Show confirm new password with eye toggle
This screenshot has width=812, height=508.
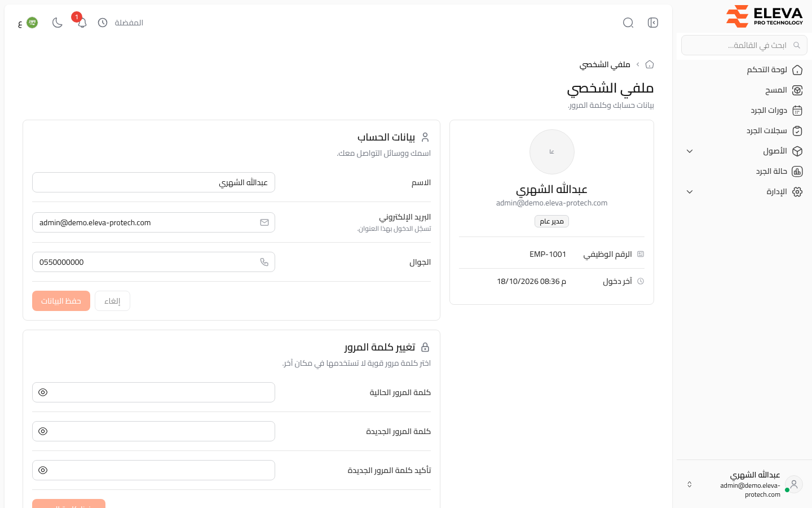tap(43, 470)
